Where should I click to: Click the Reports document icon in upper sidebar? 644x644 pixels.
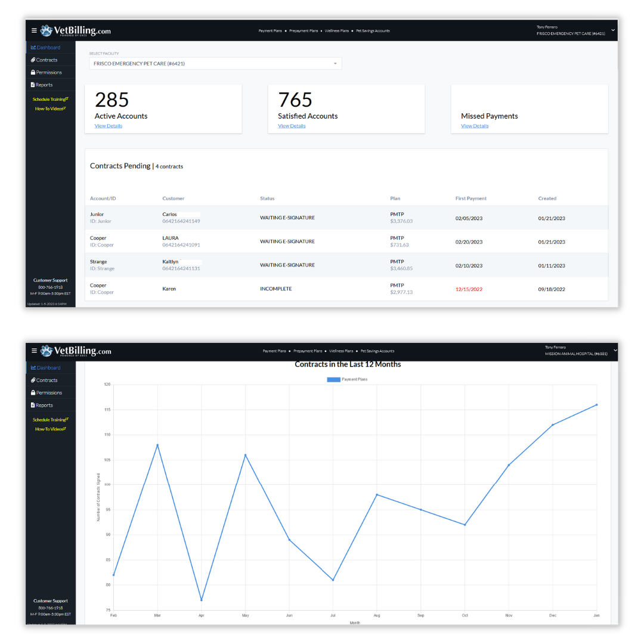pos(33,85)
